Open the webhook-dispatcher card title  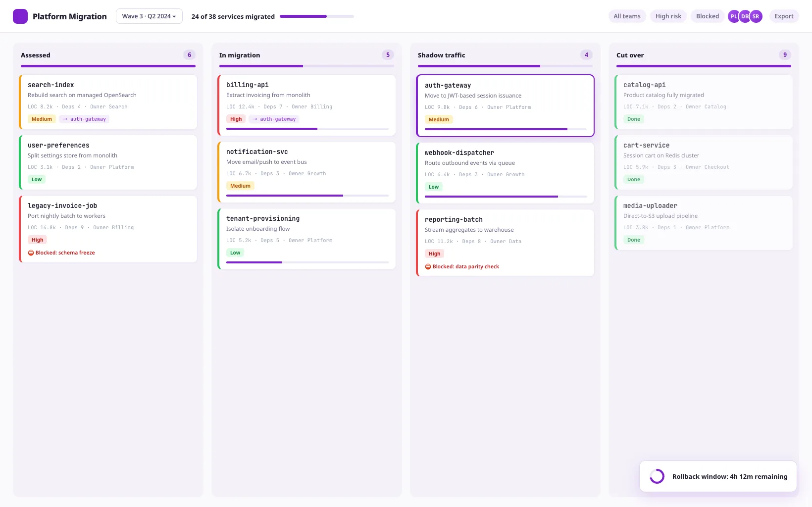[x=459, y=152]
